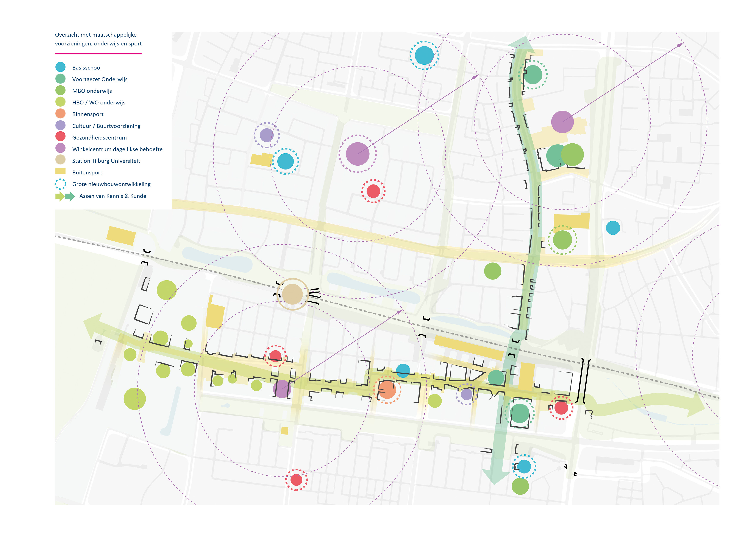Click the lavender Cultuur legend circle
The width and height of the screenshot is (756, 534).
click(60, 125)
